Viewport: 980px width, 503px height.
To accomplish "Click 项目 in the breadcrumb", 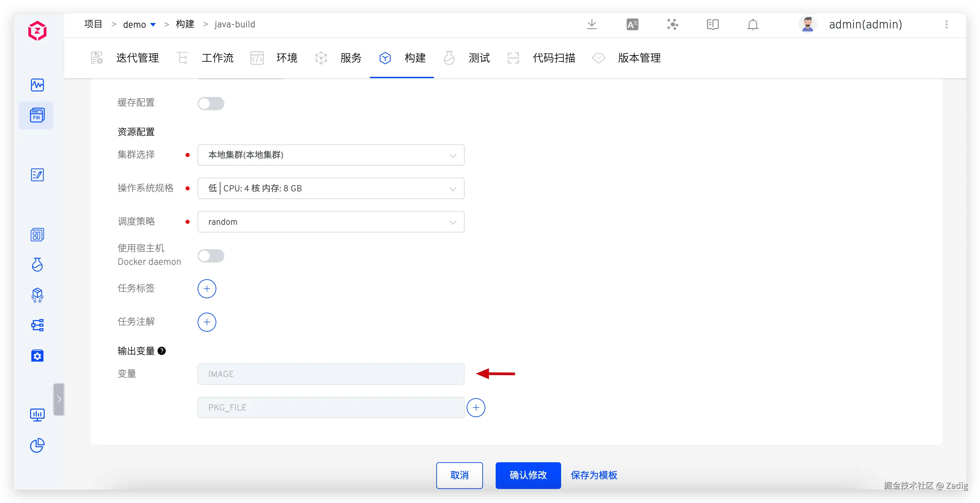I will click(93, 24).
